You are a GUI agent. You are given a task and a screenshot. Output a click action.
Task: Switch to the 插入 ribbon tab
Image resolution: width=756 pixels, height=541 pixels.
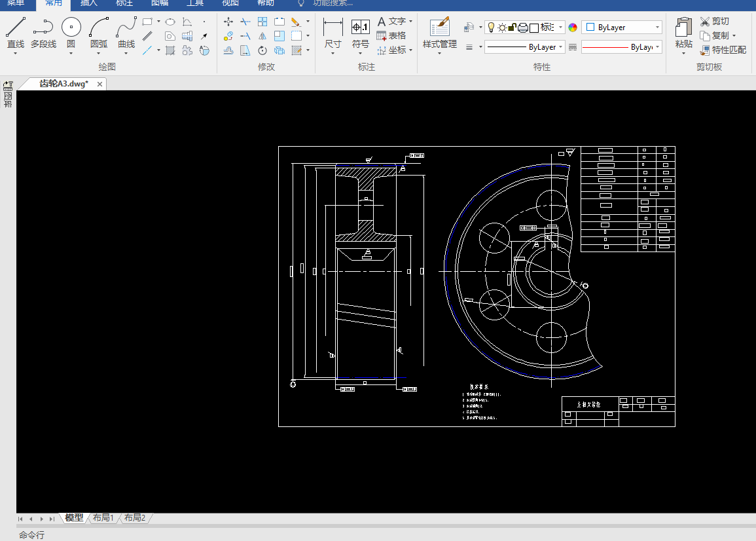pos(88,3)
